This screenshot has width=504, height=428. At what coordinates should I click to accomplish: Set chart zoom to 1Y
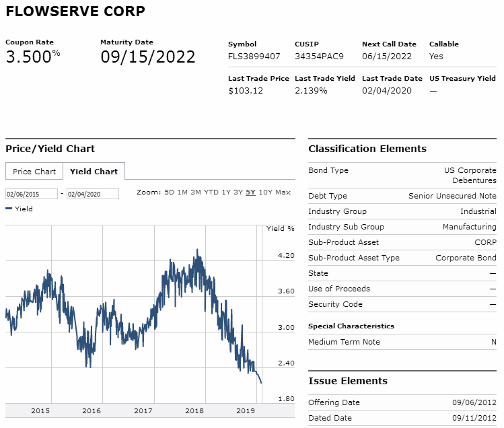(226, 192)
